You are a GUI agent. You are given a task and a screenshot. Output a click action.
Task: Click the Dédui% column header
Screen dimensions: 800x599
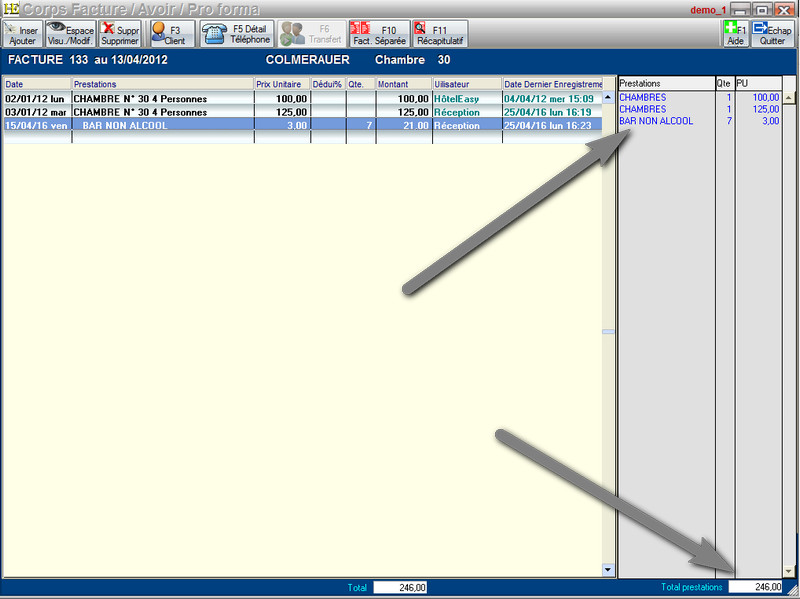click(328, 84)
